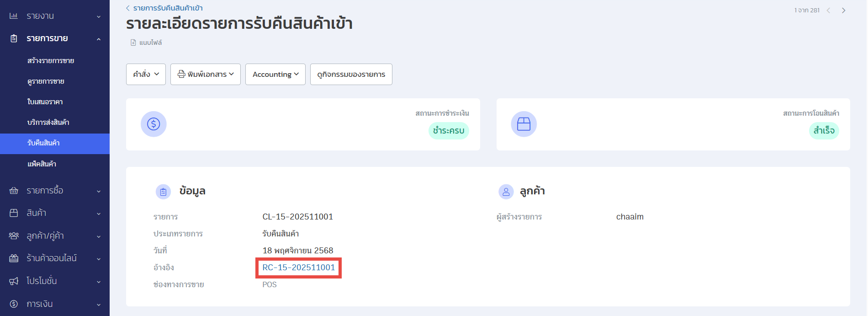The image size is (868, 316).
Task: Expand the รายงาน sidebar section
Action: coord(55,16)
